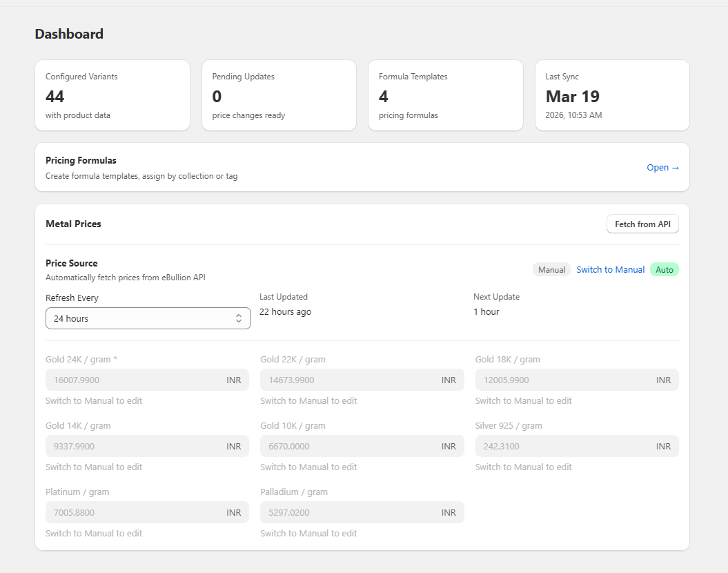Click the Palladium price input
Screen dimensions: 728x573
(x=362, y=512)
